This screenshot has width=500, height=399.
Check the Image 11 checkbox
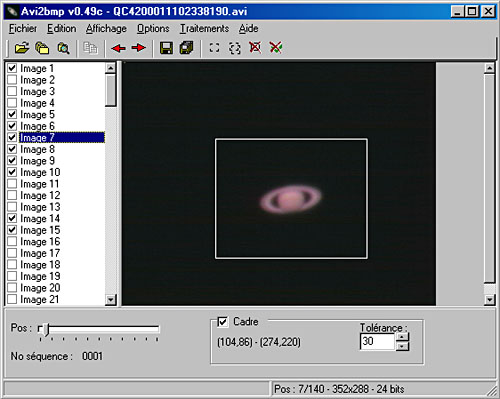tap(12, 184)
